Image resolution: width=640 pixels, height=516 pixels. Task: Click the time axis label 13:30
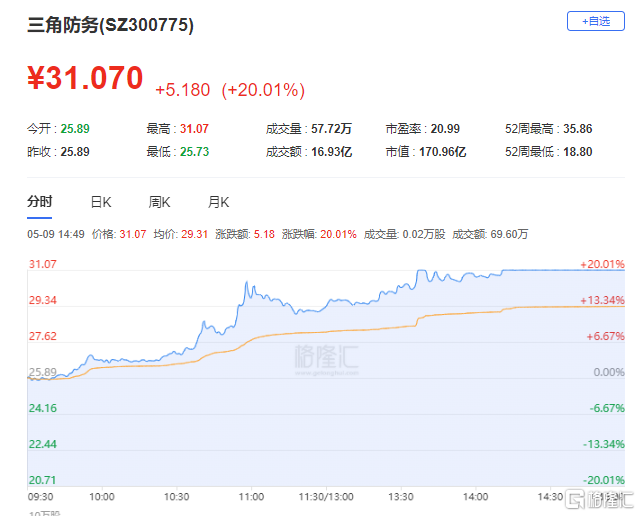400,497
